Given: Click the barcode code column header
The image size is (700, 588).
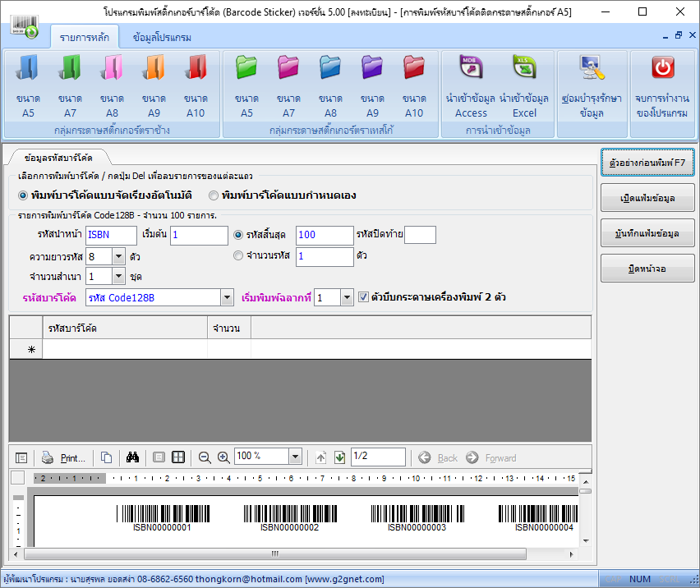Looking at the screenshot, I should pyautogui.click(x=125, y=328).
